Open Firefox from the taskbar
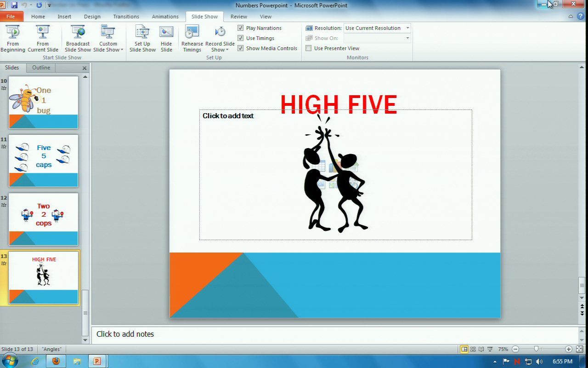This screenshot has width=588, height=368. (56, 361)
